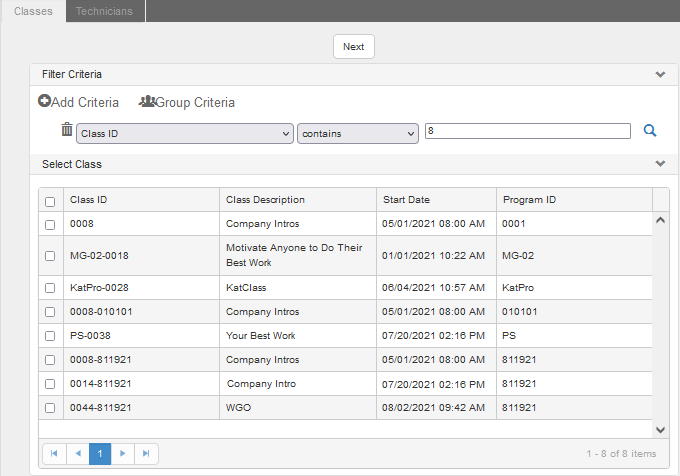Select page 1 in the pager
Viewport: 680px width, 476px height.
[x=100, y=453]
